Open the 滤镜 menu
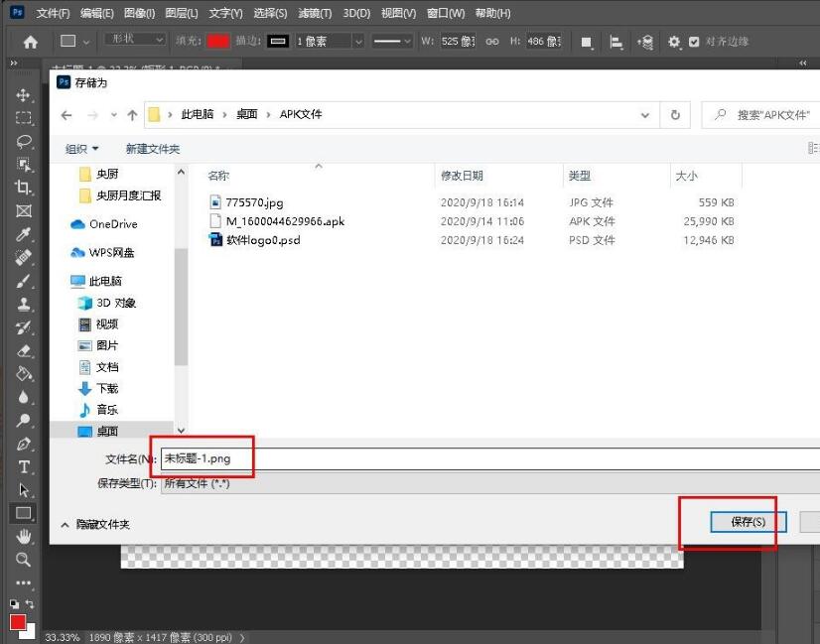 point(312,13)
